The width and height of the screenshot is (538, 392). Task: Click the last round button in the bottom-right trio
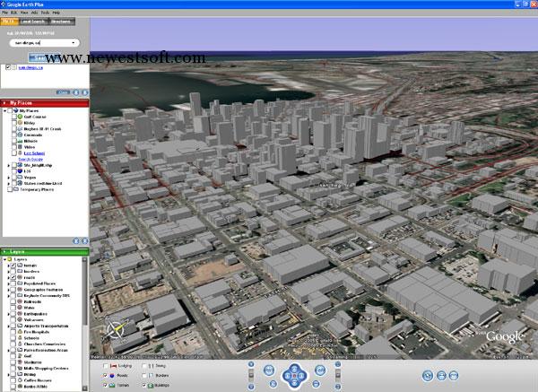[x=454, y=376]
